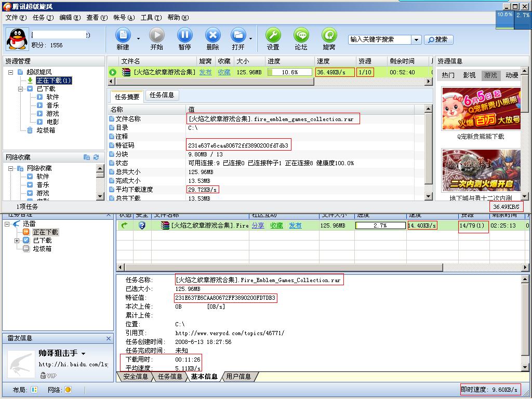
Task: Click Q宠新贵熊熊下载 link text
Action: [x=481, y=137]
